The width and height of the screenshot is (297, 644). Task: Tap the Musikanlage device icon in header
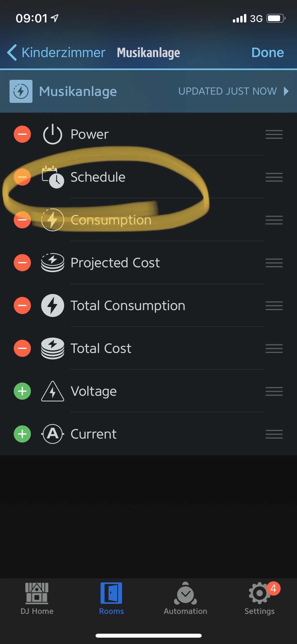pyautogui.click(x=21, y=91)
